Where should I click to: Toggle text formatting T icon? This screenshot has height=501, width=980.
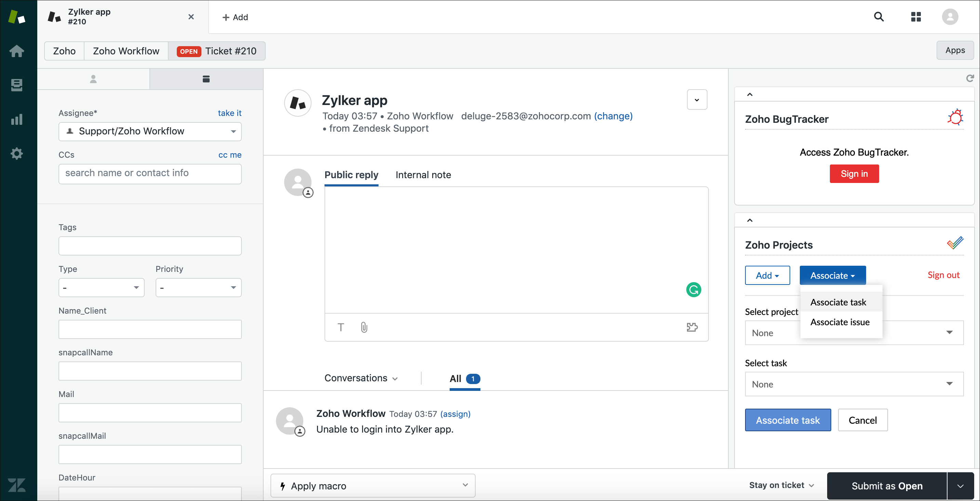tap(341, 327)
